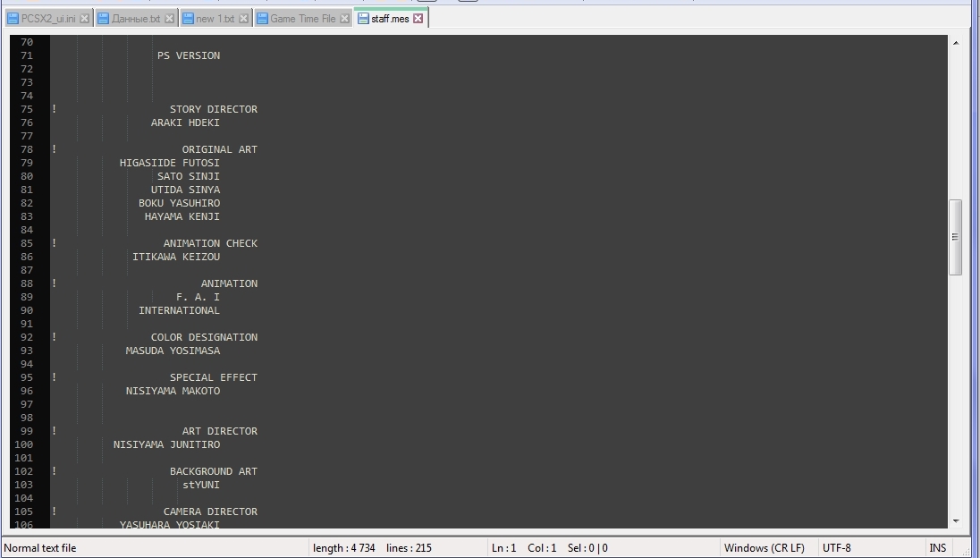
Task: Click line number 100 in the margin
Action: tap(24, 445)
